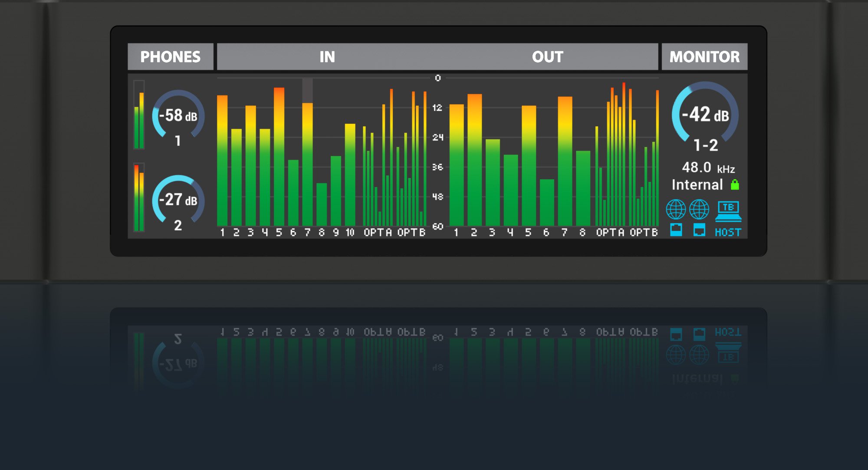Click the IN section header
Screen dimensions: 868x470
[x=327, y=57]
